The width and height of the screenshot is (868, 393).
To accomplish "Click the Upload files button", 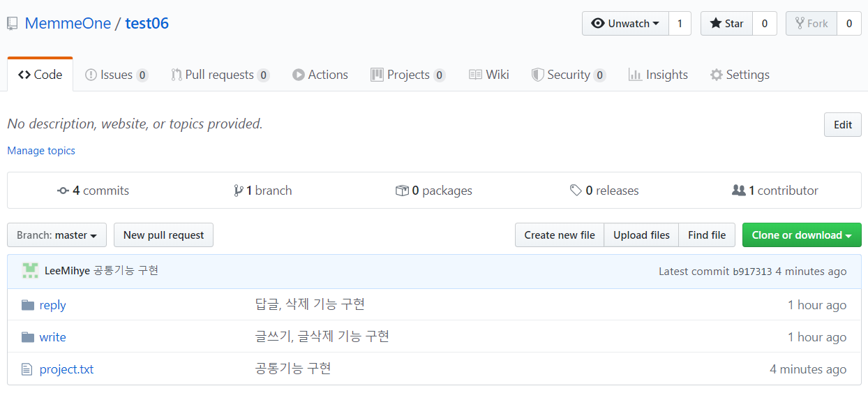I will (641, 235).
